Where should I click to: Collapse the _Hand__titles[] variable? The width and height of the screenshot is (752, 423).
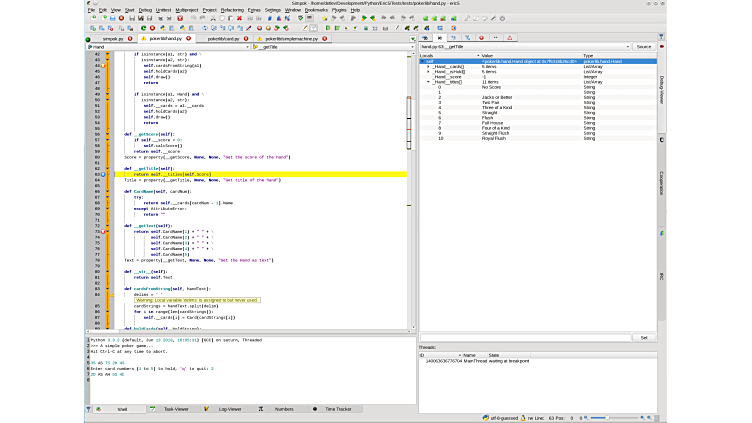[429, 81]
